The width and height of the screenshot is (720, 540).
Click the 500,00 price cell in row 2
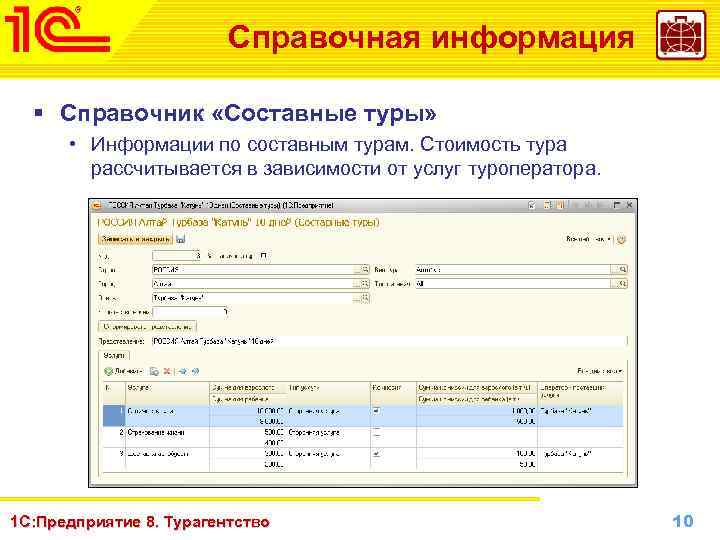[248, 433]
